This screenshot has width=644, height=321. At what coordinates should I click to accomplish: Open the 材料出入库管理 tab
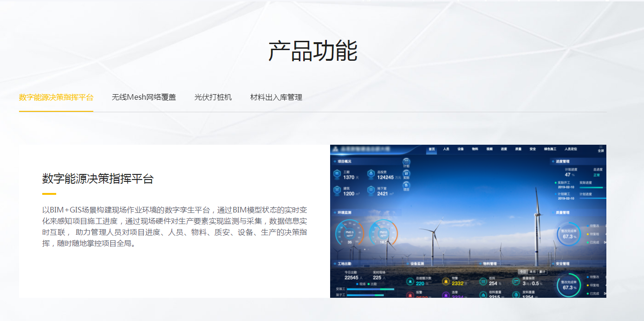pos(276,97)
